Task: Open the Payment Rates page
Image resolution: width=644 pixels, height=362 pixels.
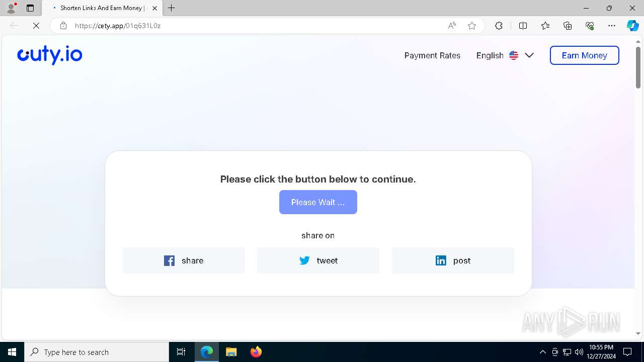Action: click(x=432, y=55)
